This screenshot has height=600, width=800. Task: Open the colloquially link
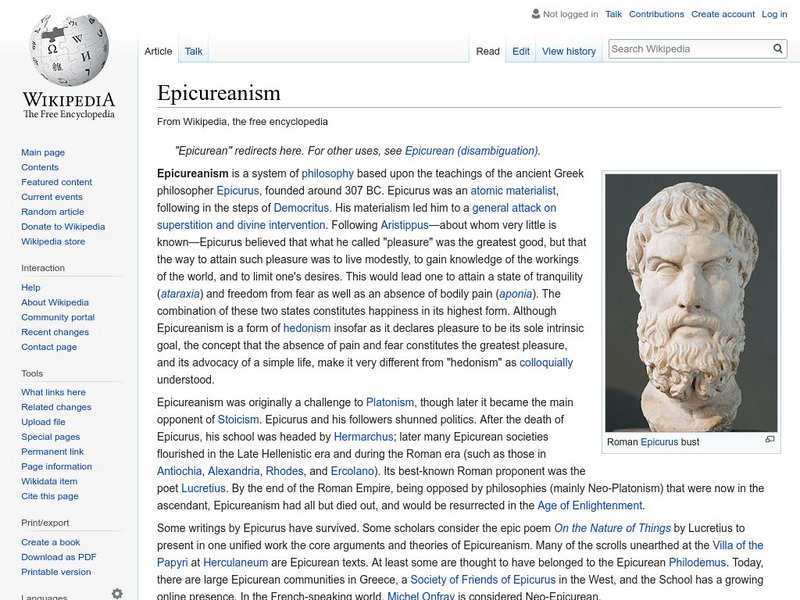[x=546, y=363]
